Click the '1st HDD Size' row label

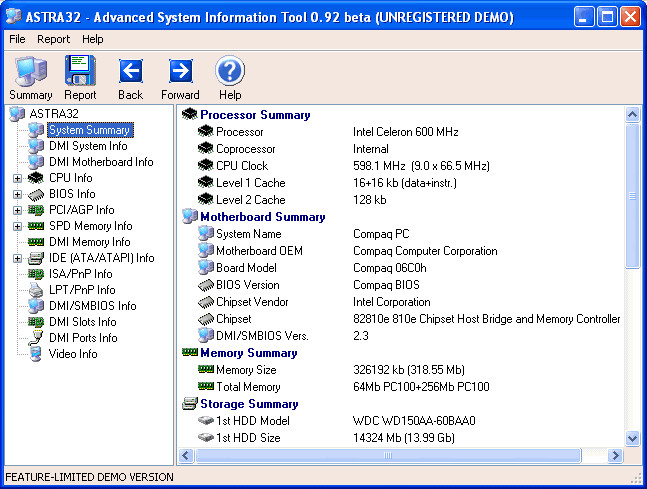coord(248,438)
